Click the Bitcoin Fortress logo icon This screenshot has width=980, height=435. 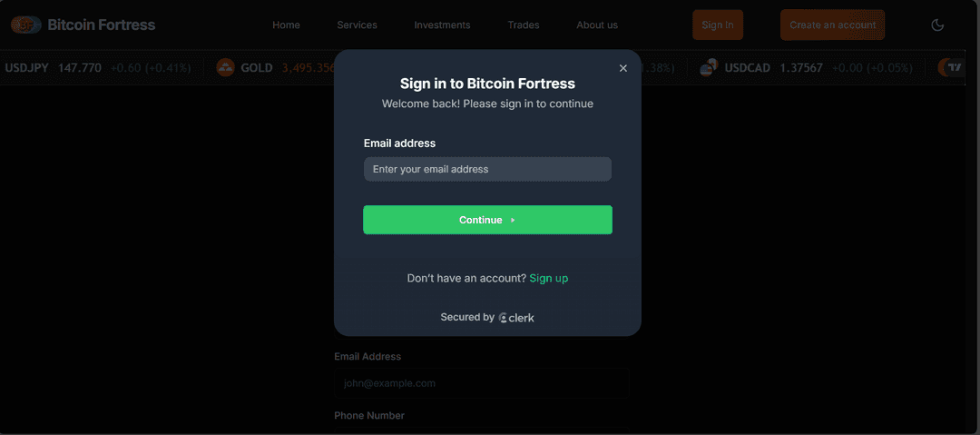pos(25,25)
